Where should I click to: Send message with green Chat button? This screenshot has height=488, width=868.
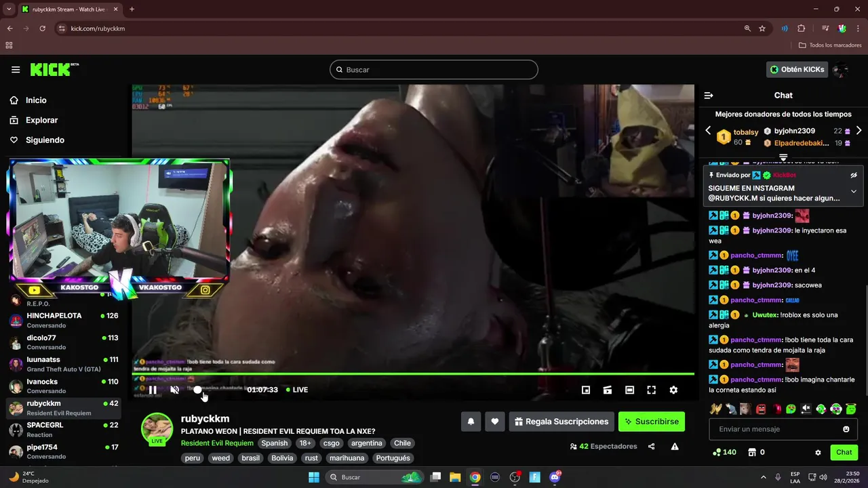844,452
